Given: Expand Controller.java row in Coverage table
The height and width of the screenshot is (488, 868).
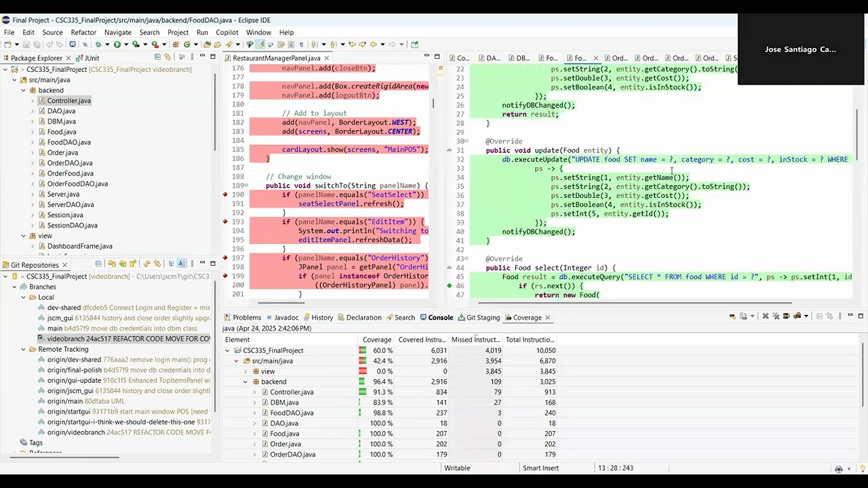Looking at the screenshot, I should click(254, 392).
